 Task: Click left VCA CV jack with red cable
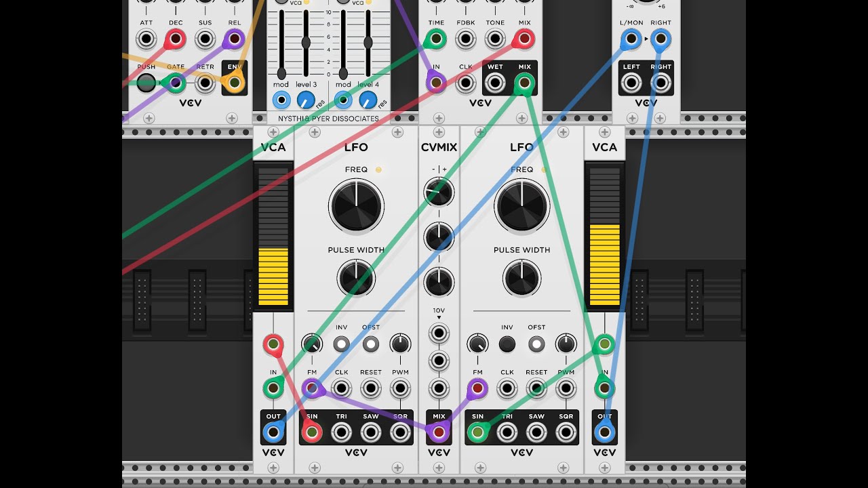click(x=273, y=345)
